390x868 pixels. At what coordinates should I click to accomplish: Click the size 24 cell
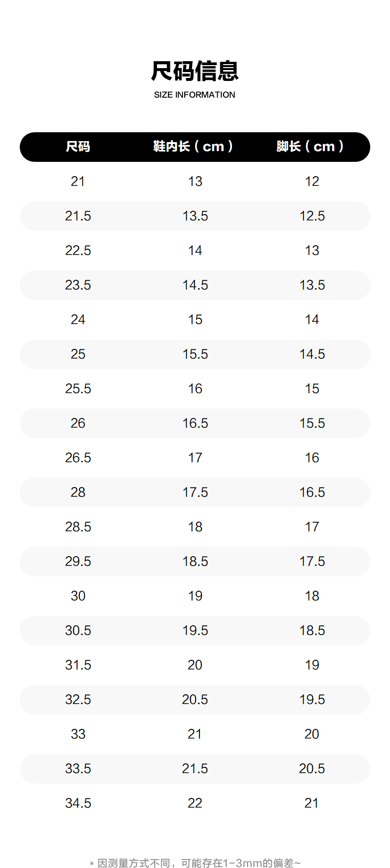point(78,320)
